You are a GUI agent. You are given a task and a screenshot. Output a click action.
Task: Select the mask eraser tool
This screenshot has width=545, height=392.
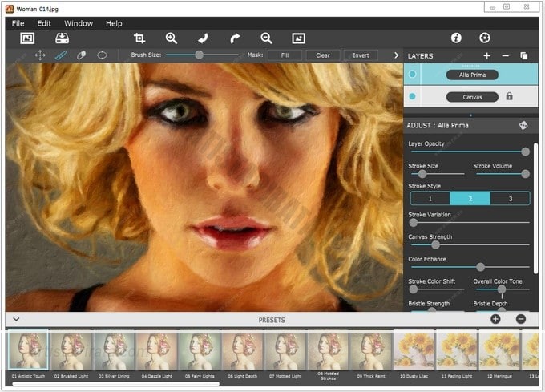pos(81,55)
